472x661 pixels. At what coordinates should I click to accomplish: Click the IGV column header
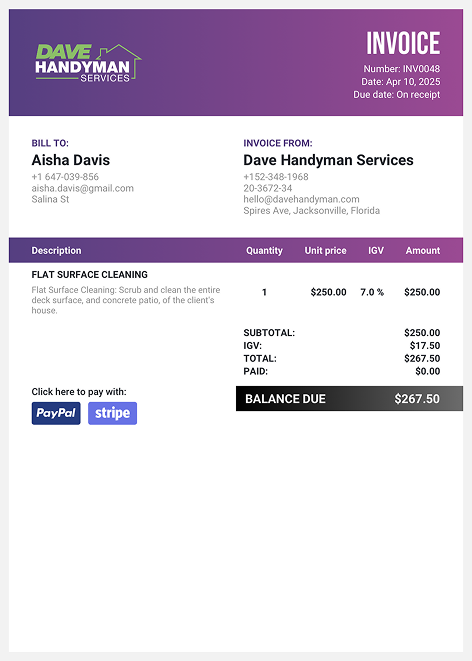tap(376, 251)
